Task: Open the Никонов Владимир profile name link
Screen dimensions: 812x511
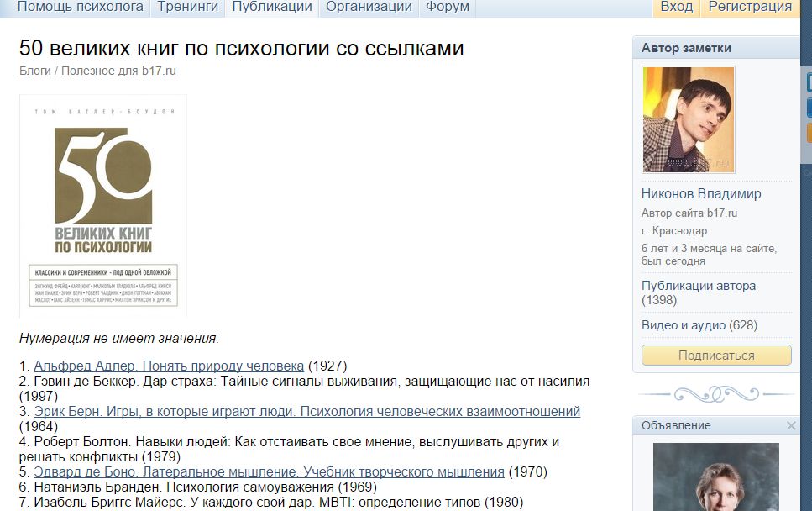Action: 701,194
